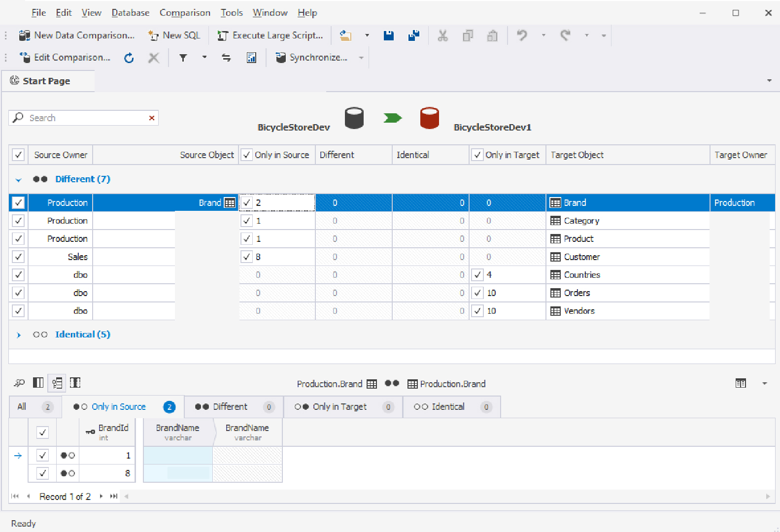Switch to the two-pane side-by-side view icon
The image size is (780, 532).
(38, 383)
